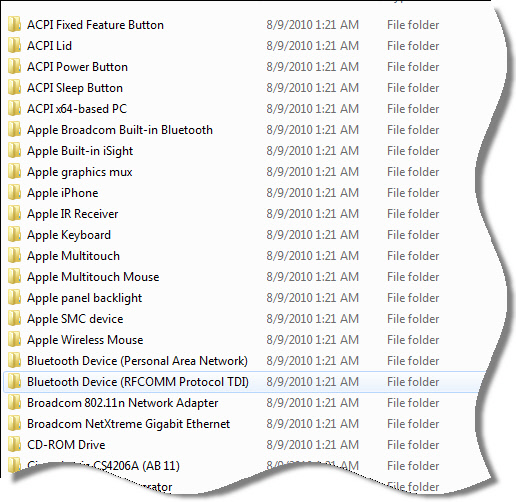The image size is (516, 502).
Task: Select the 'Apple SMC device' name text
Action: 75,320
